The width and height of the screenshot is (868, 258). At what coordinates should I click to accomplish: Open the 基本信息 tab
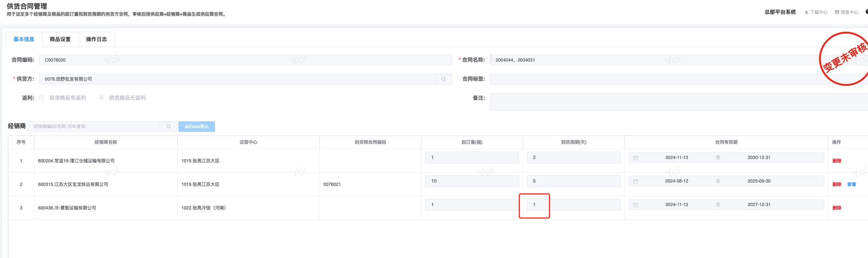pyautogui.click(x=24, y=39)
